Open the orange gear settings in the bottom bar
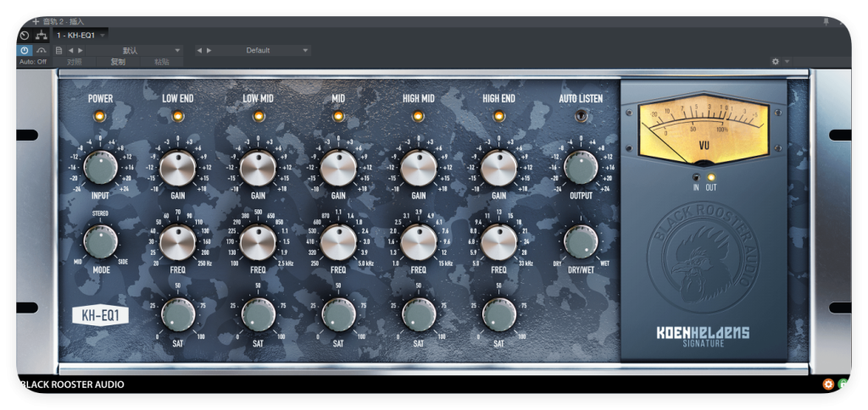This screenshot has height=410, width=868. 828,384
